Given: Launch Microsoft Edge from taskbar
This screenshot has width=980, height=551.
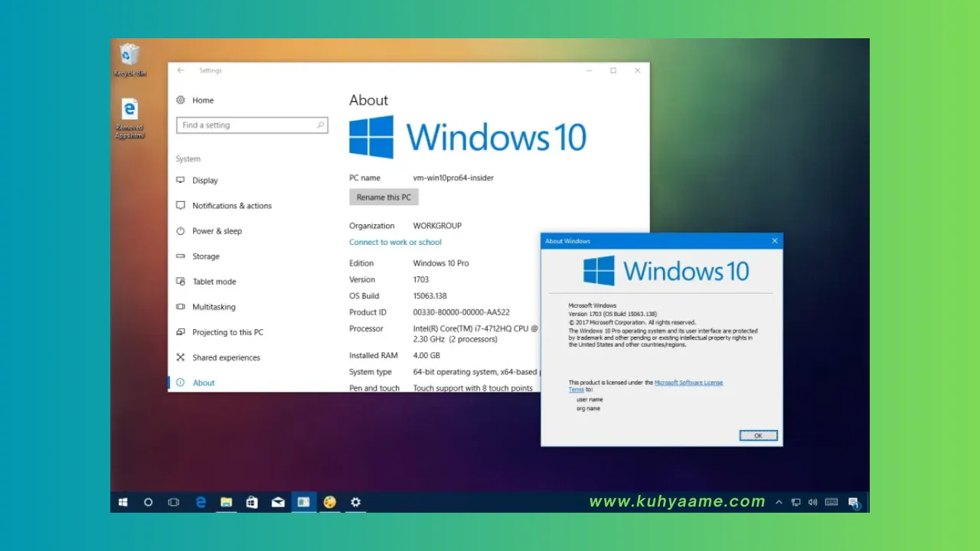Looking at the screenshot, I should pos(201,503).
